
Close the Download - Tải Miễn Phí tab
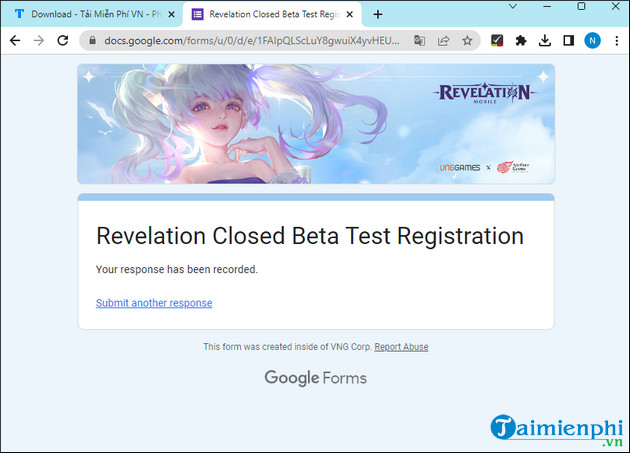pos(171,14)
